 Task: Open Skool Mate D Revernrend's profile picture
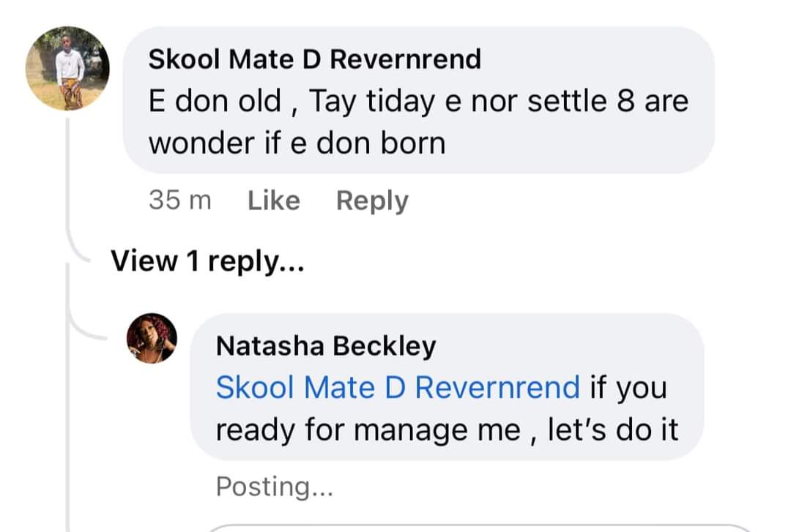tap(67, 68)
